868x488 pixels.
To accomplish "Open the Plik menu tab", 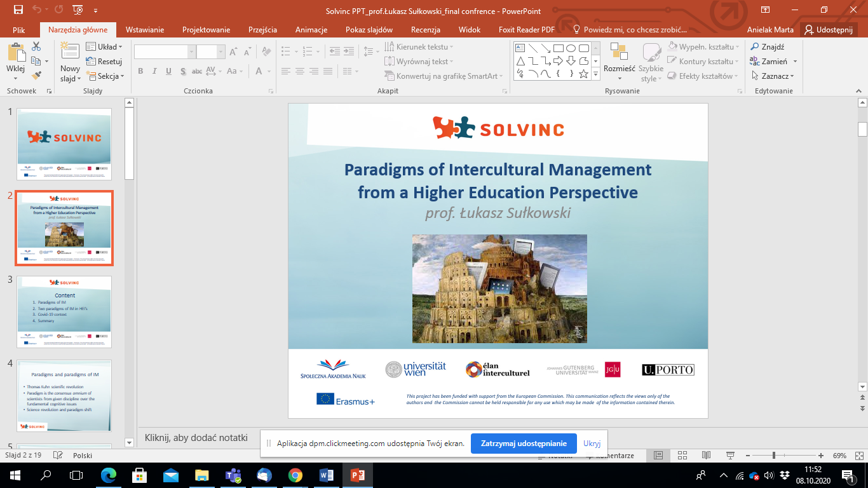I will tap(20, 30).
